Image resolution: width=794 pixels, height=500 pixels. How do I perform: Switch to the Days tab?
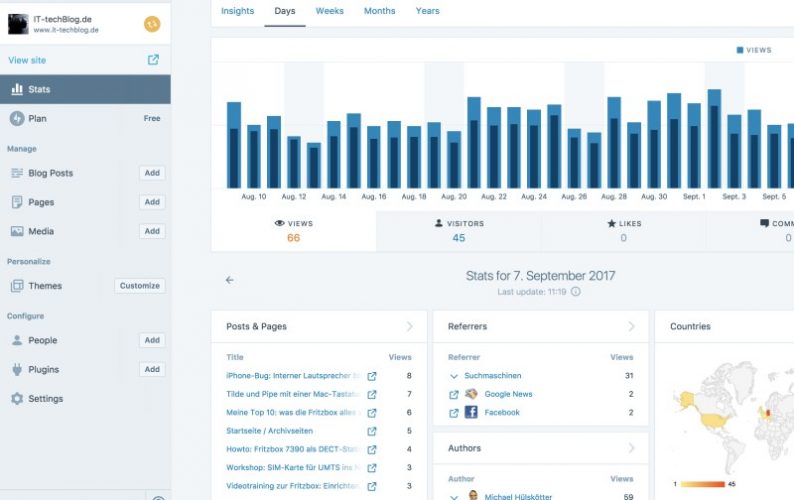tap(285, 11)
